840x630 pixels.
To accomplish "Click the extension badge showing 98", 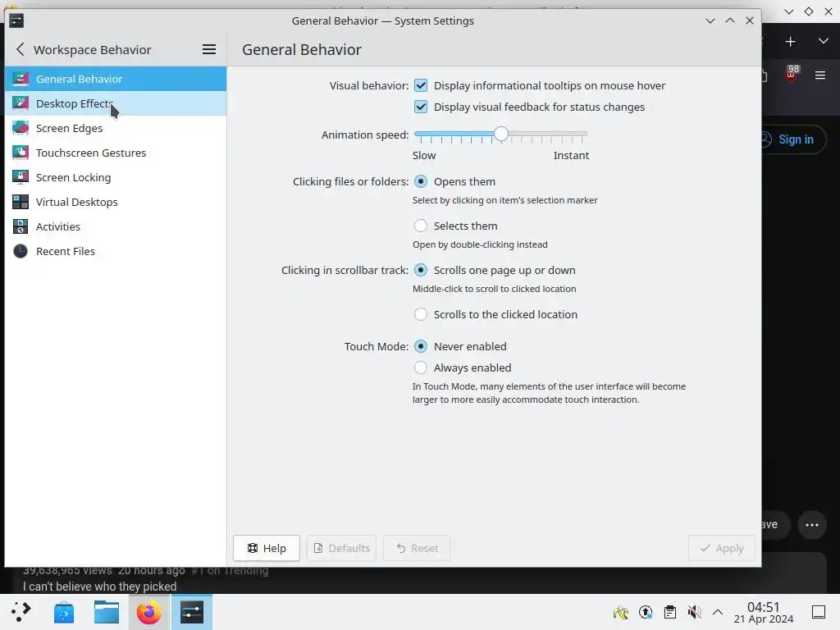I will coord(792,73).
